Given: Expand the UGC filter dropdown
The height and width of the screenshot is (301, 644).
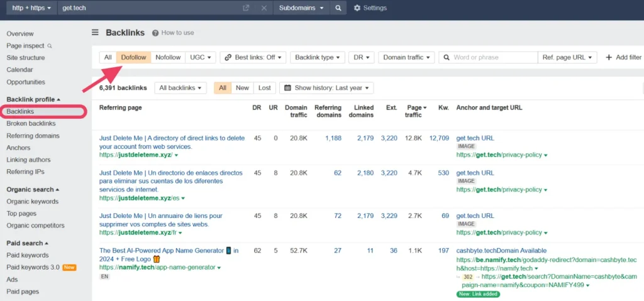Looking at the screenshot, I should (x=201, y=57).
